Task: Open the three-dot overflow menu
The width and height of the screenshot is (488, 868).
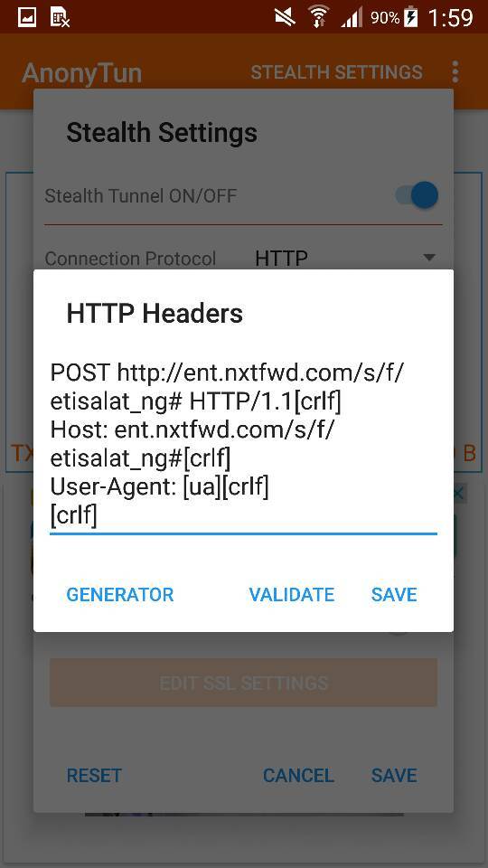Action: (455, 72)
